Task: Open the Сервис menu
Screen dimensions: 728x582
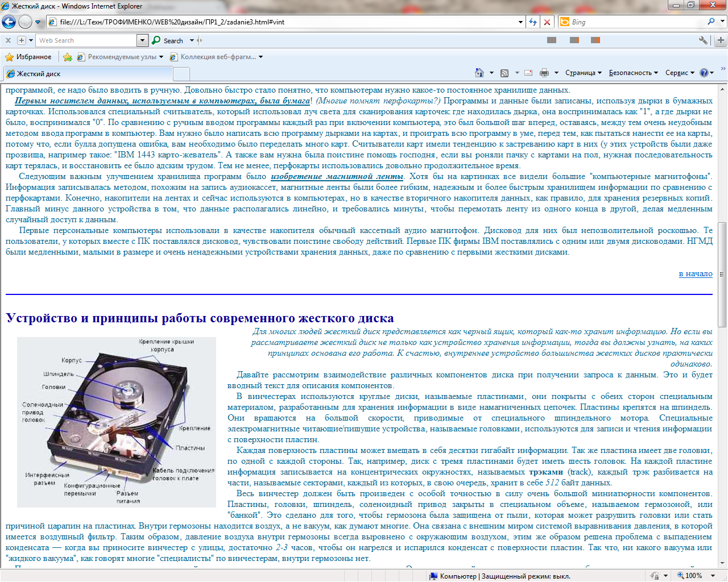Action: [x=680, y=73]
